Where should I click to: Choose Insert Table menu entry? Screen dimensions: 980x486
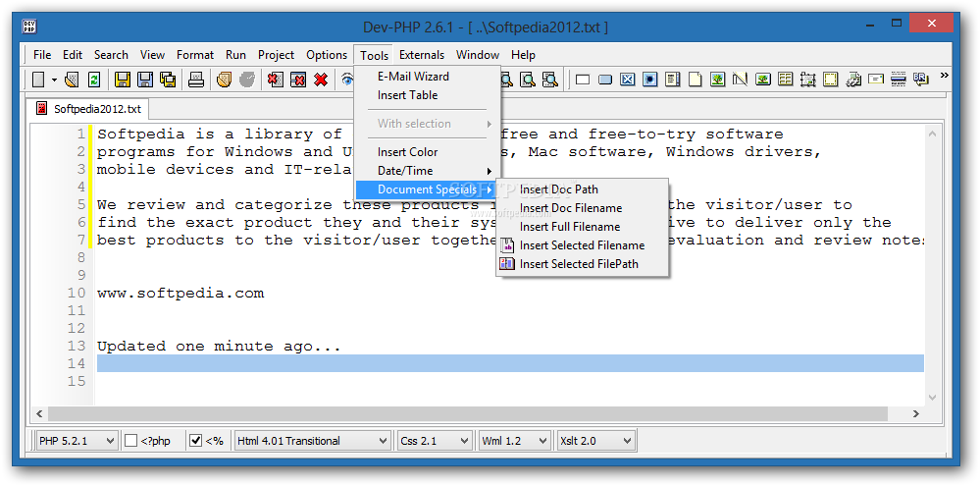[428, 95]
